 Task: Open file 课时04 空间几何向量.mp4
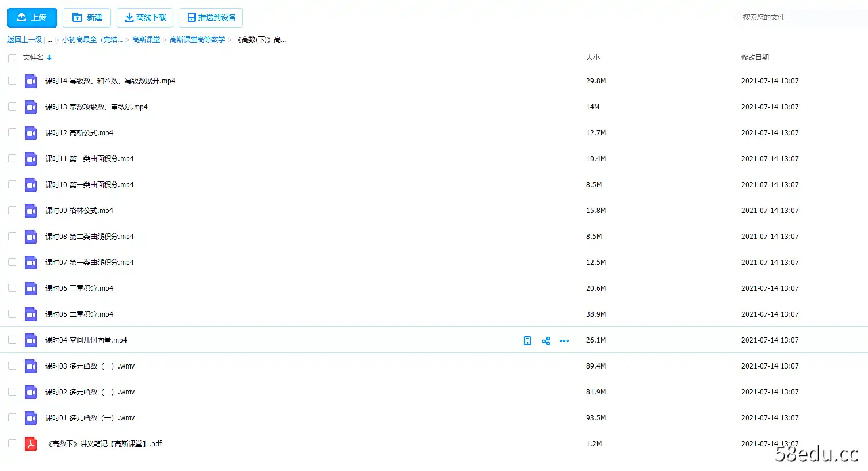(86, 340)
